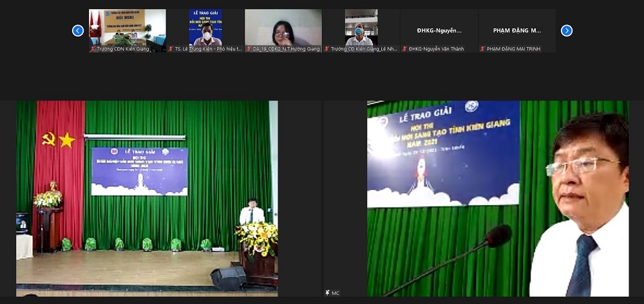Click the PHẠM ĐẶNG MAI TRINH name caption

point(514,49)
